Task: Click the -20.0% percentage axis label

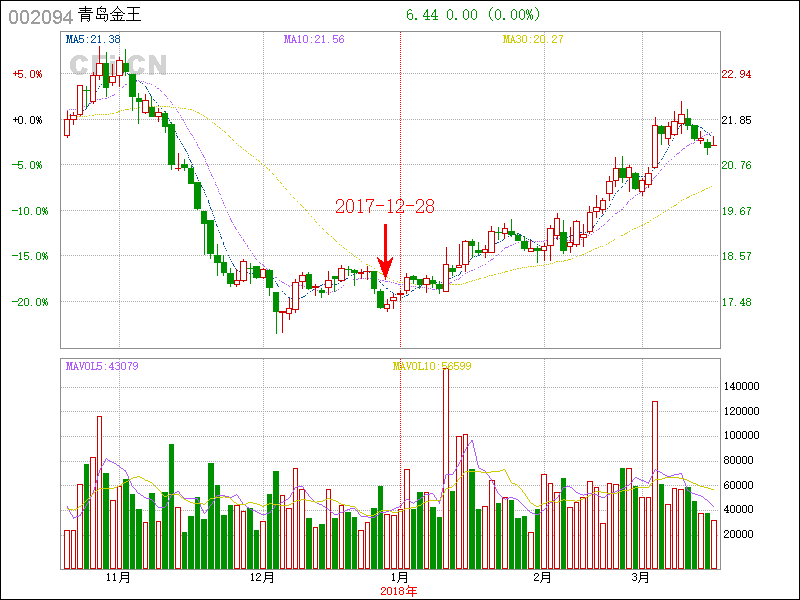Action: 27,301
